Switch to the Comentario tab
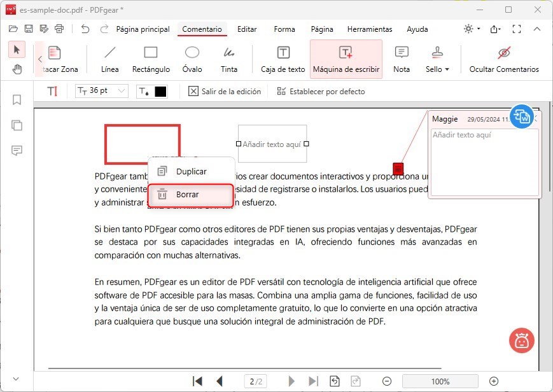This screenshot has width=553, height=392. (202, 29)
